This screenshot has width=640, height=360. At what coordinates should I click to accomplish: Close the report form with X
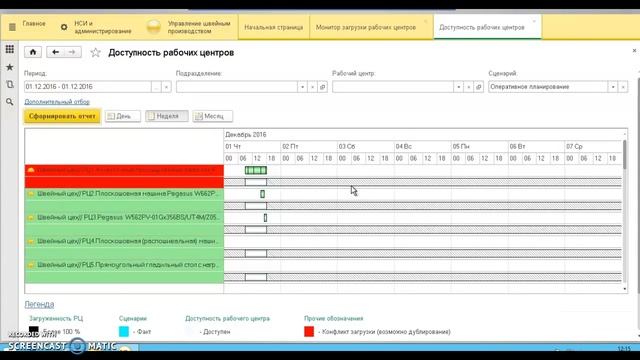(634, 51)
